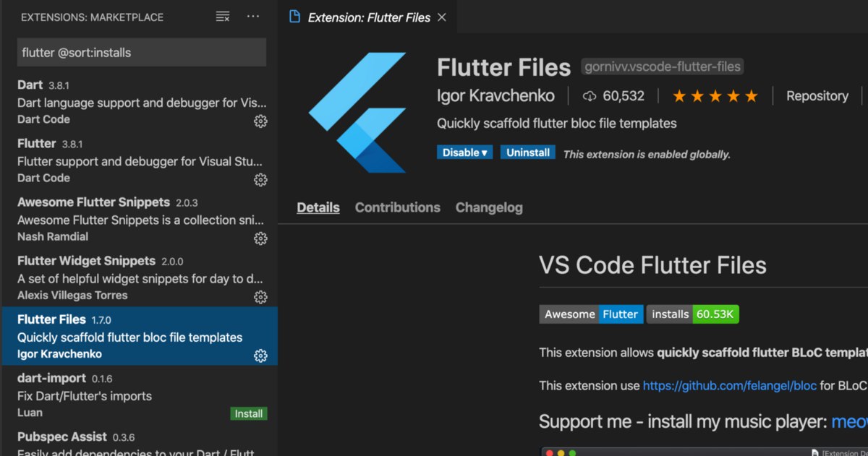Image resolution: width=868 pixels, height=456 pixels.
Task: Select Awesome Flutter Snippets in the list
Action: pyautogui.click(x=139, y=219)
